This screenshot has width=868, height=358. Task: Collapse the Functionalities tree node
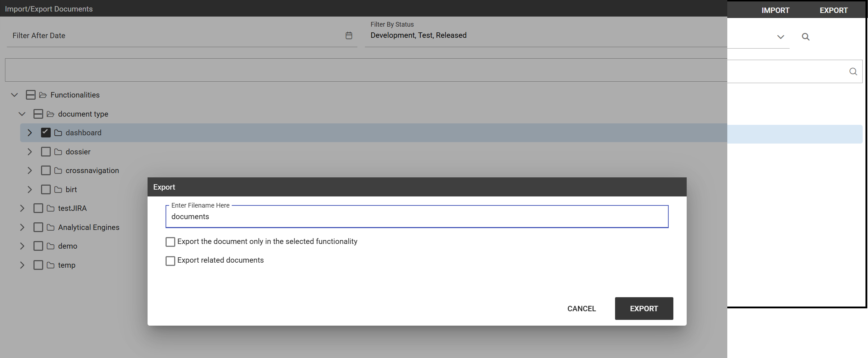14,95
